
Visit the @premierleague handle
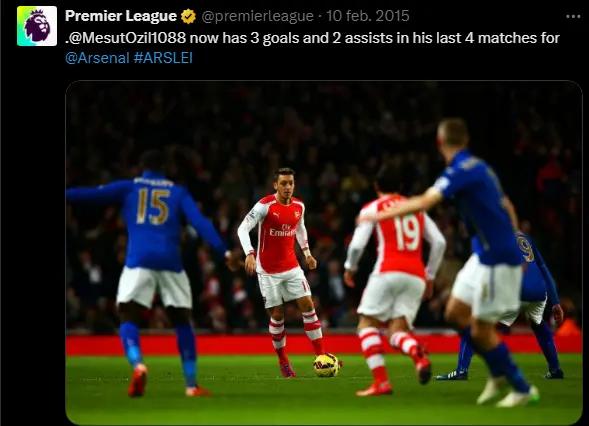pos(257,16)
